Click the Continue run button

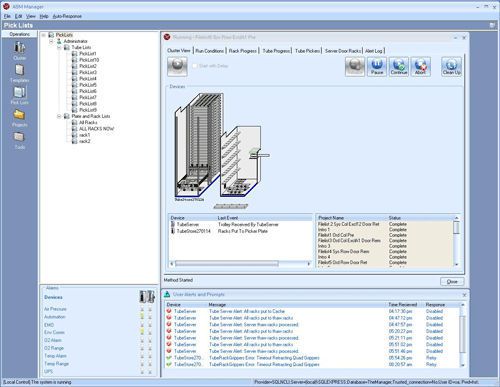point(399,66)
